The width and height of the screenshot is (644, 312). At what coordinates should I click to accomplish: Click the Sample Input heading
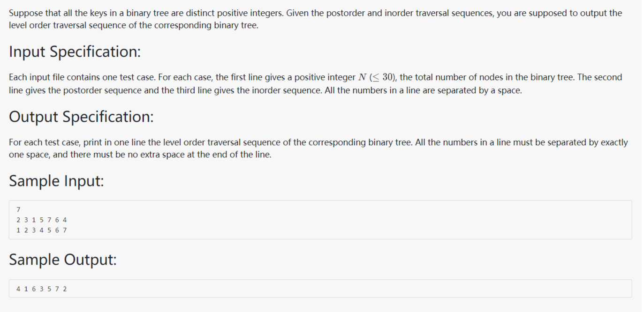coord(56,181)
